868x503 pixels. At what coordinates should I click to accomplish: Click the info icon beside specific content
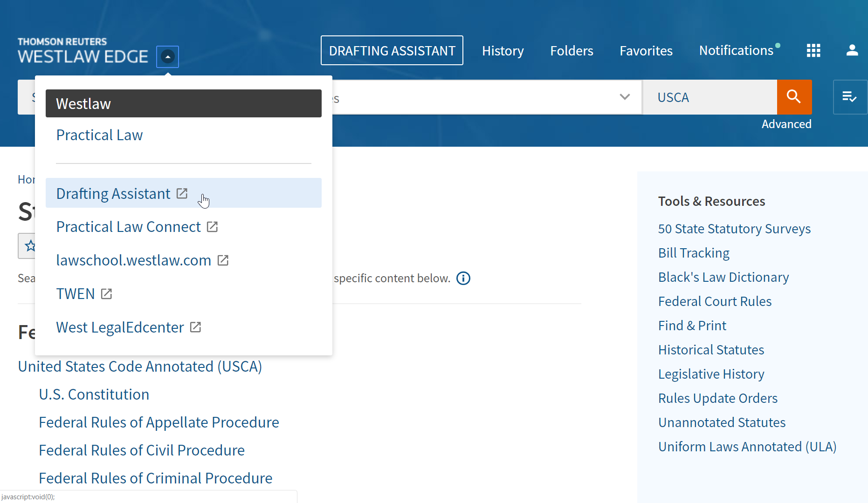463,279
